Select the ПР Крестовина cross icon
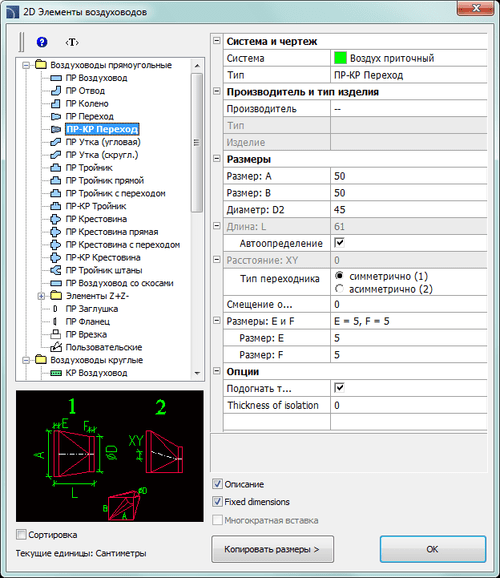The height and width of the screenshot is (578, 500). point(56,219)
